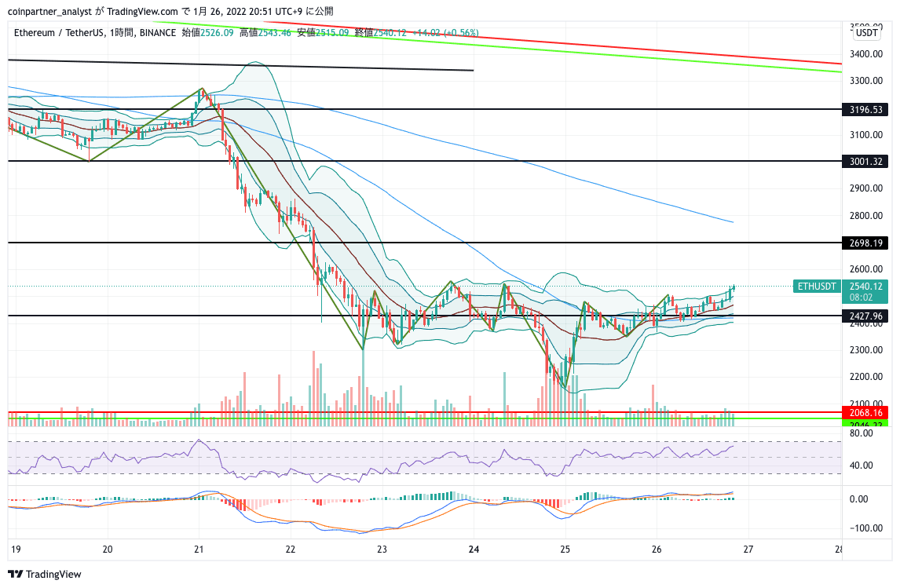Click the low value 2515.09

(331, 33)
